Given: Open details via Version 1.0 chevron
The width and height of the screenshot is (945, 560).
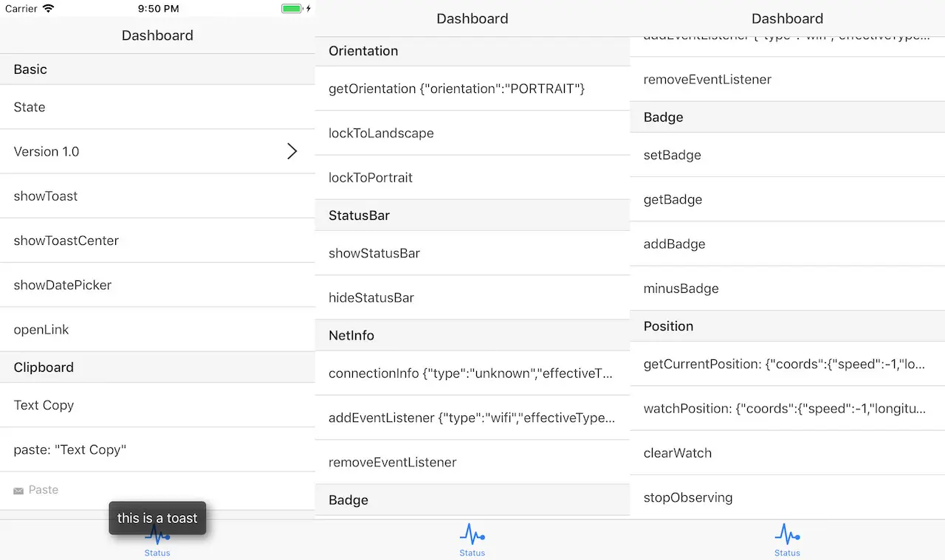Looking at the screenshot, I should point(292,151).
